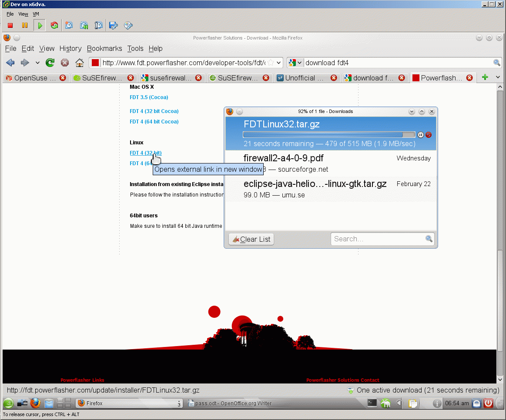Go back in Firefox
This screenshot has height=420, width=506.
coord(10,63)
